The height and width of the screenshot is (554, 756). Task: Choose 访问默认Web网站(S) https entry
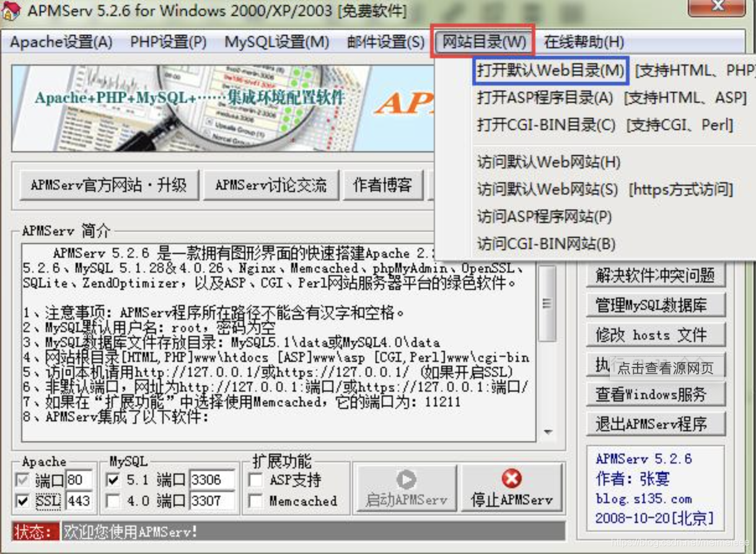pyautogui.click(x=605, y=190)
